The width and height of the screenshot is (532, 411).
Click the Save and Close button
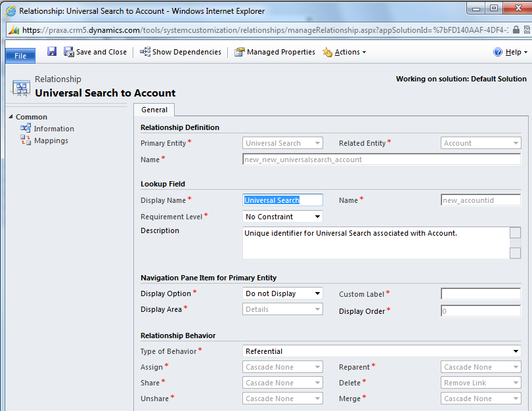pyautogui.click(x=95, y=52)
